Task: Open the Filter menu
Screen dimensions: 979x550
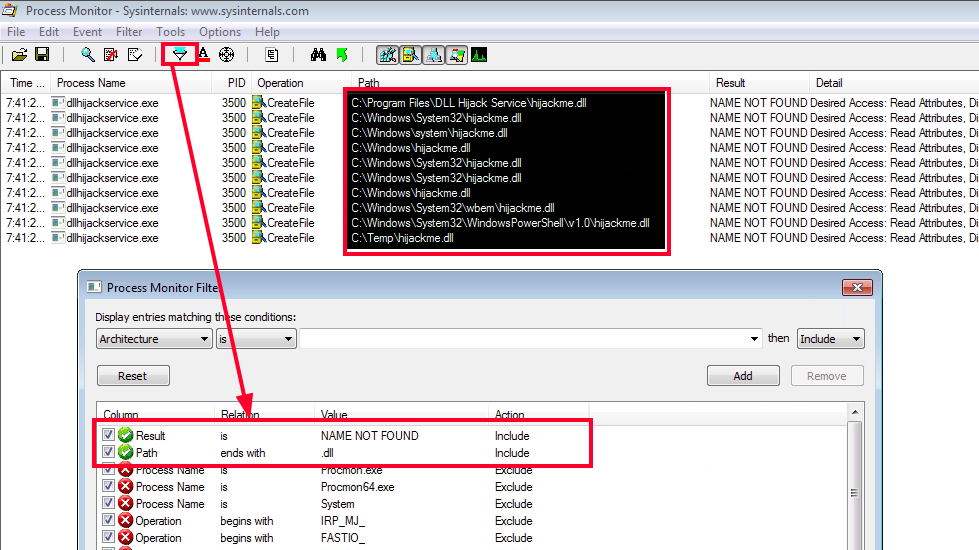Action: click(x=129, y=32)
